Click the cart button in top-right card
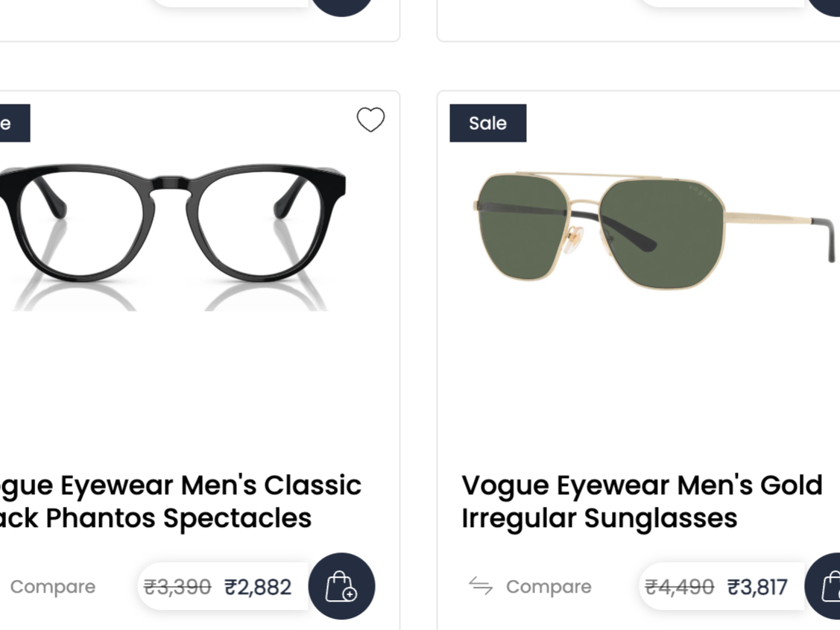Viewport: 840px width, 630px height. 824,7
